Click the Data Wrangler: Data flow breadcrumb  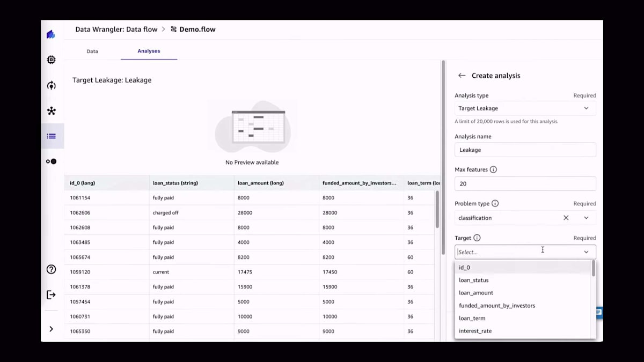116,29
